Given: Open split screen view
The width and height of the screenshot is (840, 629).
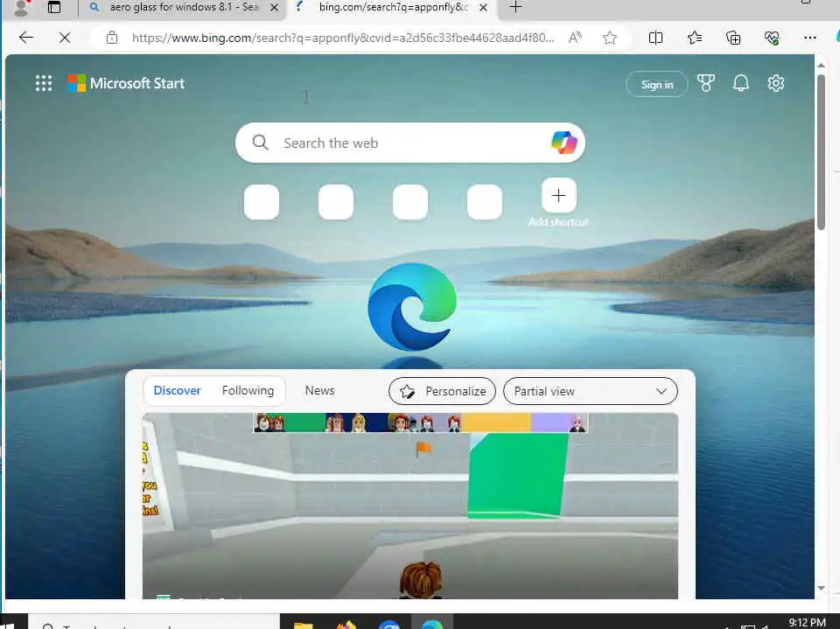Looking at the screenshot, I should pos(655,38).
